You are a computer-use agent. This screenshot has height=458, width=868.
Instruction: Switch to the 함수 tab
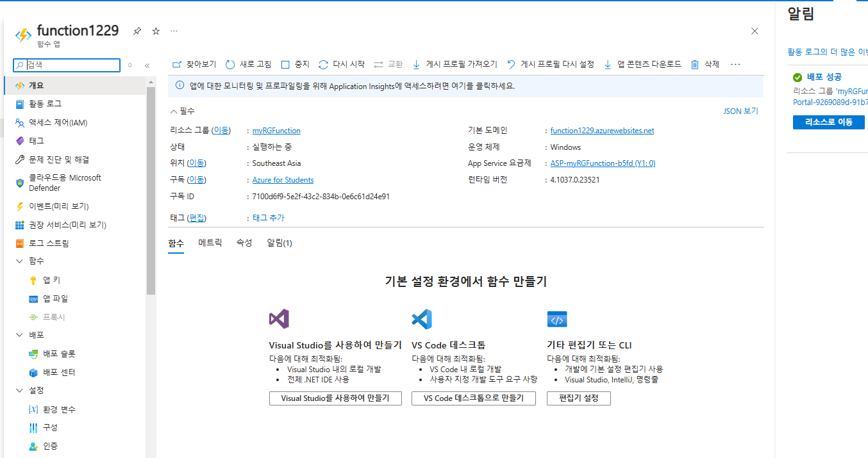[x=176, y=243]
